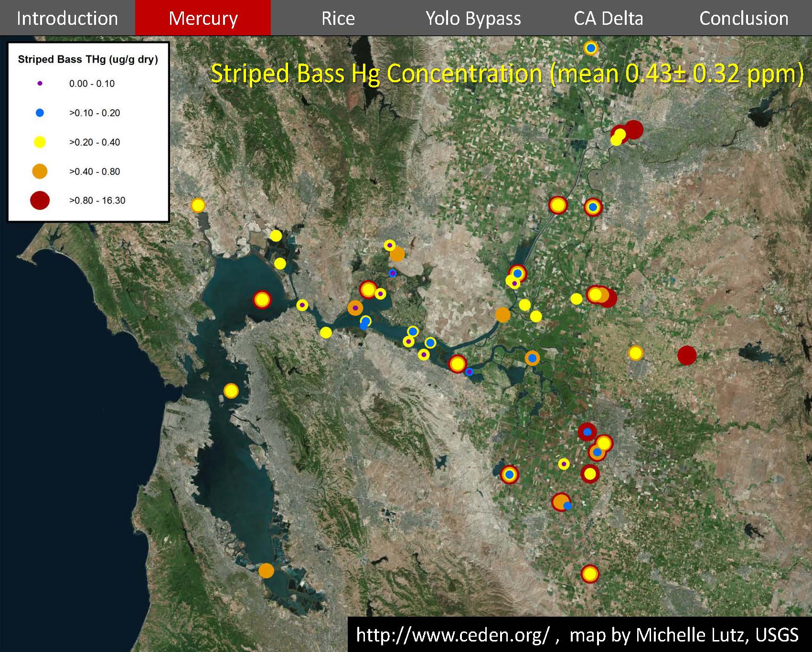
Task: Click the Striped Bass THg legend heading
Action: pos(88,60)
